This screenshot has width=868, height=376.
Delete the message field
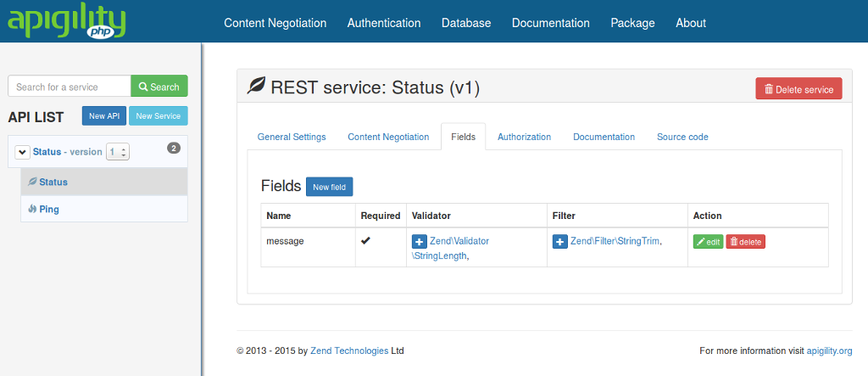tap(745, 242)
